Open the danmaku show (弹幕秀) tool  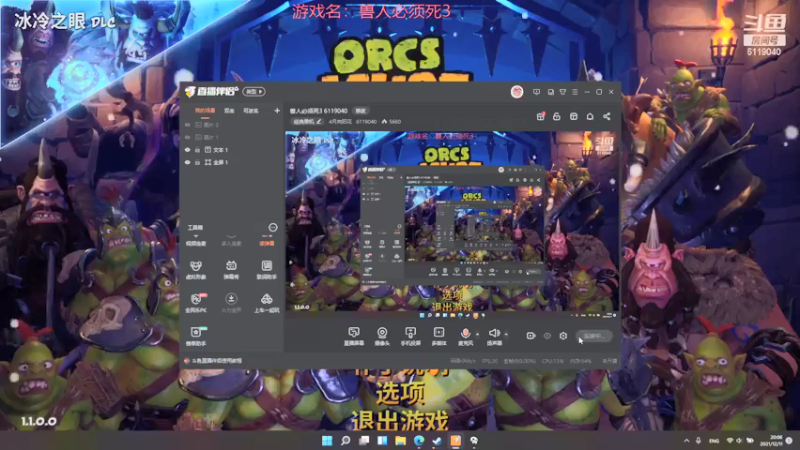(231, 270)
